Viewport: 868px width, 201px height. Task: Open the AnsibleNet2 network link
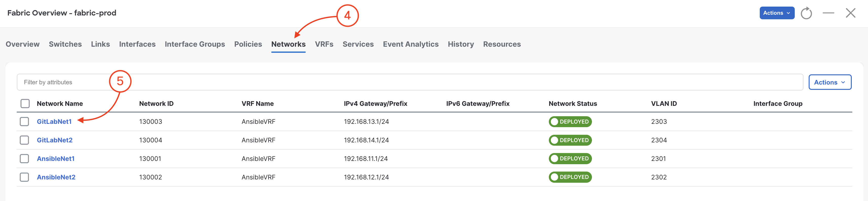(56, 177)
